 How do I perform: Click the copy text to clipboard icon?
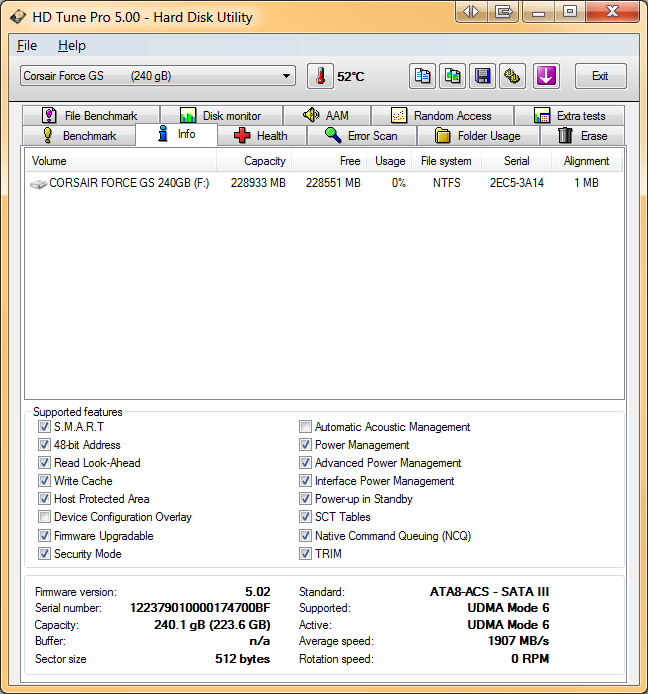click(423, 76)
